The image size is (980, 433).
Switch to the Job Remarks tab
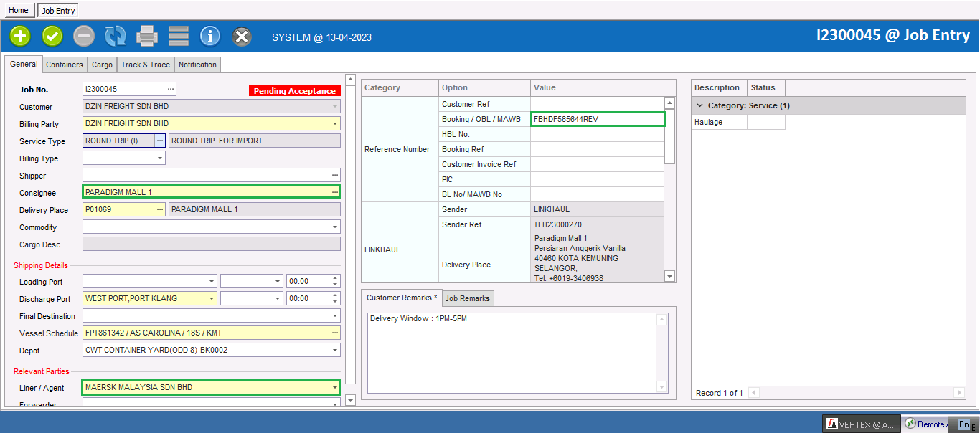pyautogui.click(x=468, y=298)
